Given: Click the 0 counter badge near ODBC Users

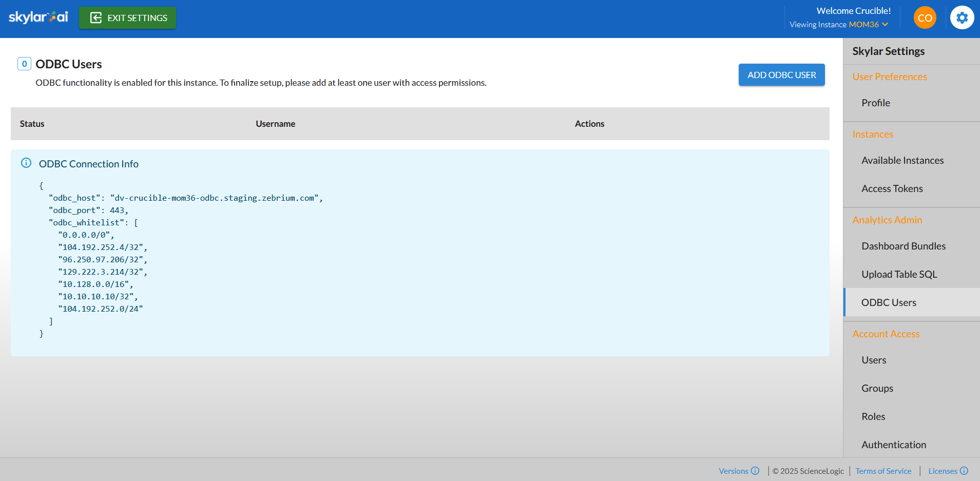Looking at the screenshot, I should [24, 63].
